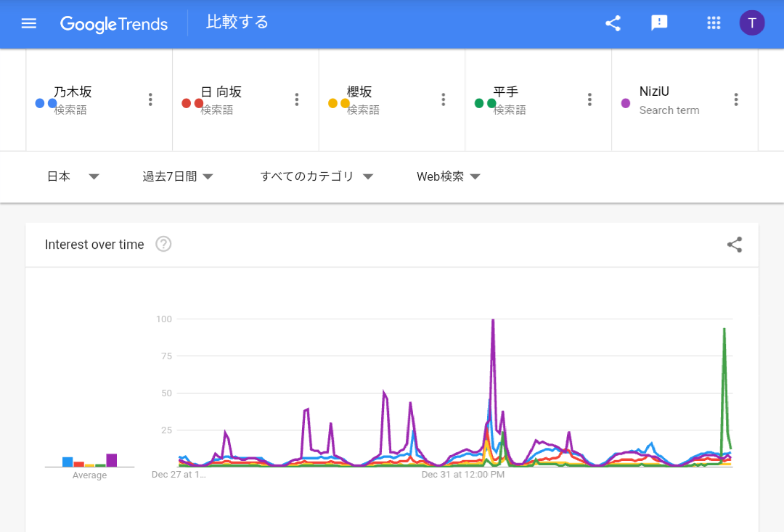Image resolution: width=784 pixels, height=532 pixels.
Task: Click the account avatar labeled T
Action: pos(752,23)
